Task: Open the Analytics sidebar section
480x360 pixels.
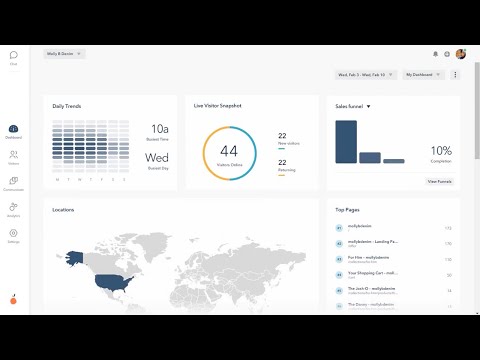Action: pos(13,210)
